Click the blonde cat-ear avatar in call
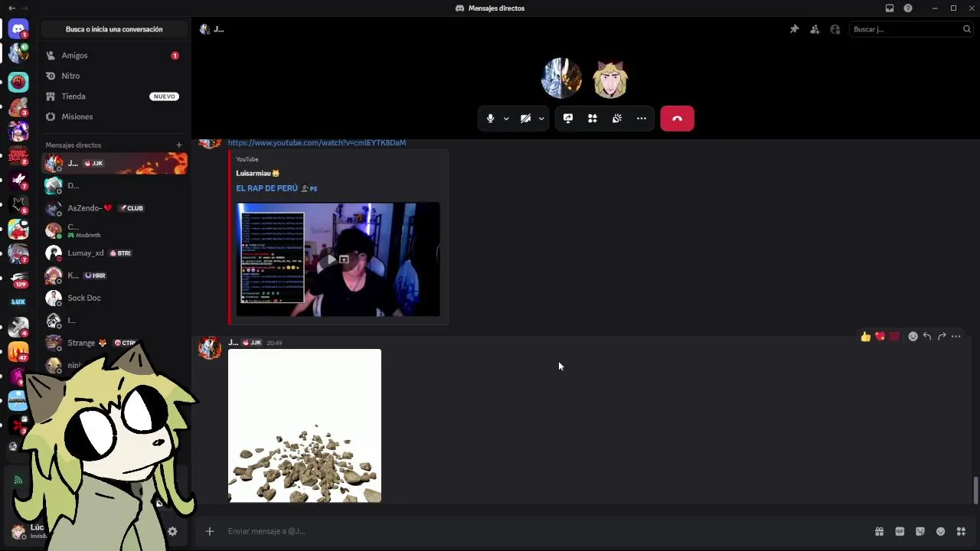980x551 pixels. pos(610,78)
